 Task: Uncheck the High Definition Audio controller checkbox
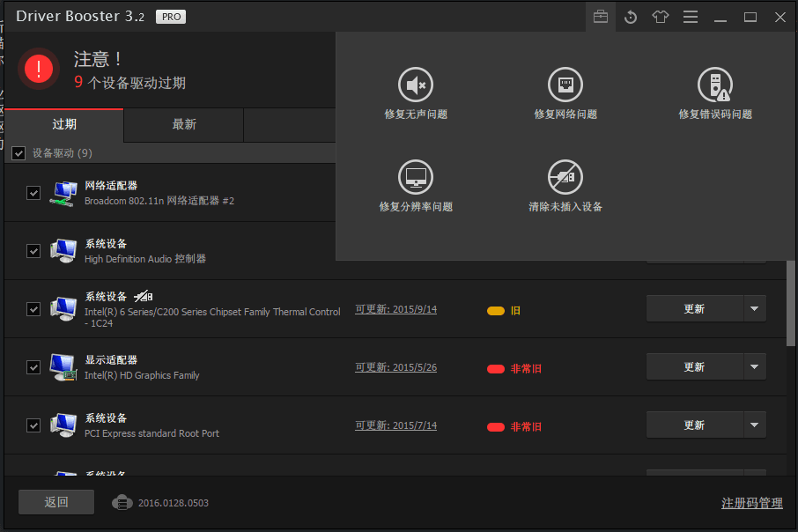(x=33, y=251)
